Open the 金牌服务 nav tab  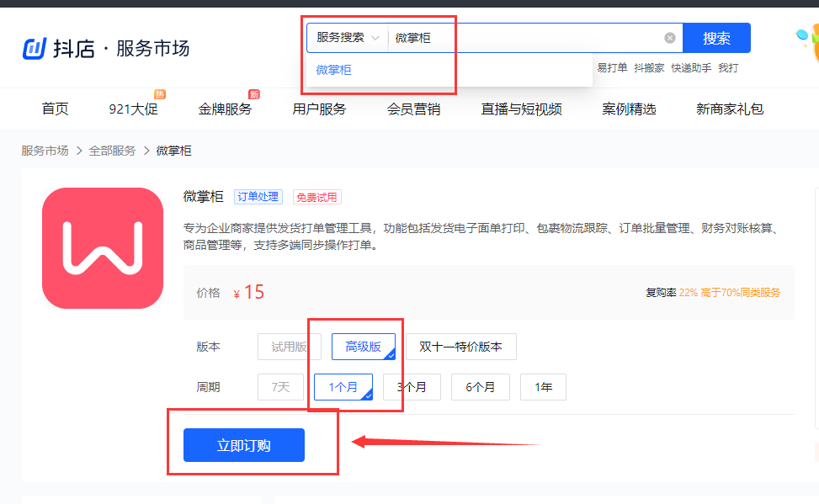[225, 109]
